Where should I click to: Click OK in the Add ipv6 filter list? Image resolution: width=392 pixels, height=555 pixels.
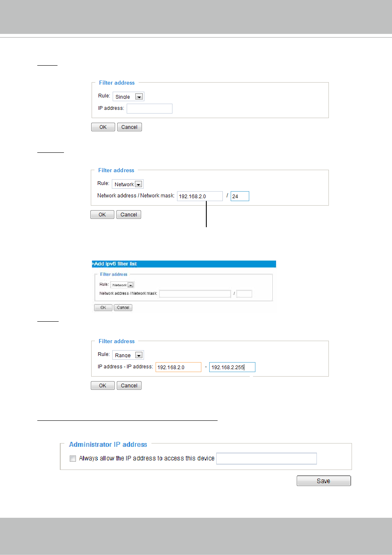click(103, 308)
